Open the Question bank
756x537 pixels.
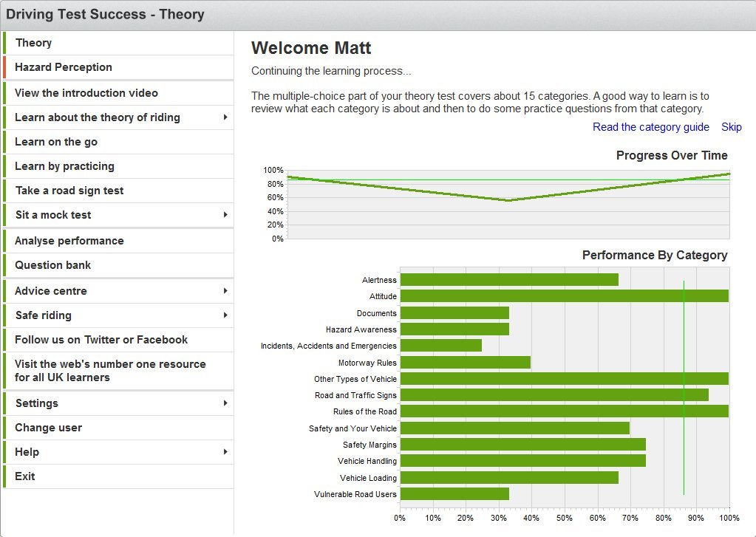[53, 265]
